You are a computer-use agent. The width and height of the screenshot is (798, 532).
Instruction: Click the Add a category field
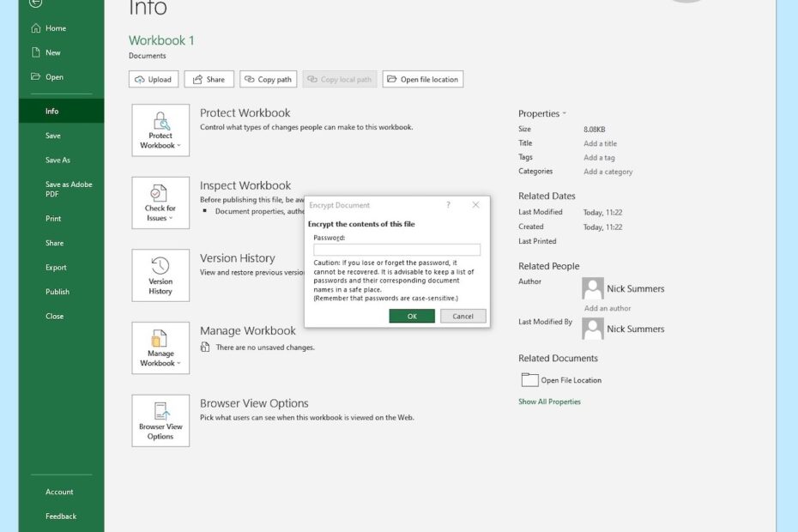point(608,172)
